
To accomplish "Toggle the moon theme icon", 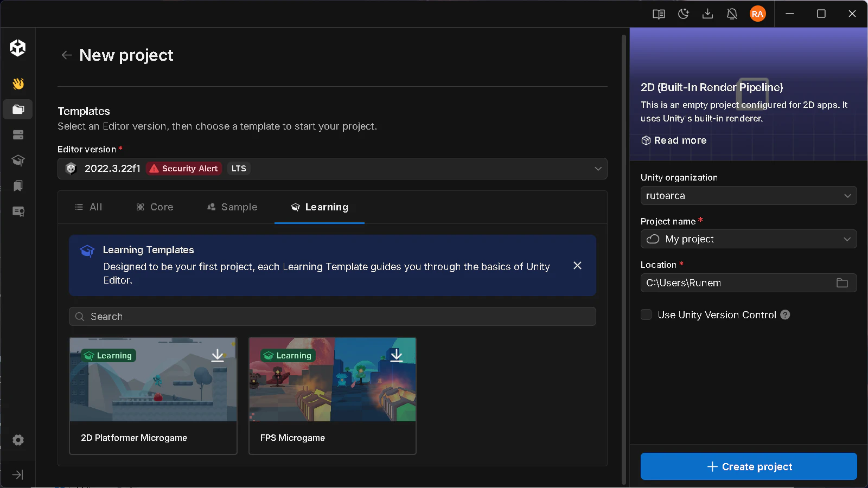I will pyautogui.click(x=684, y=14).
